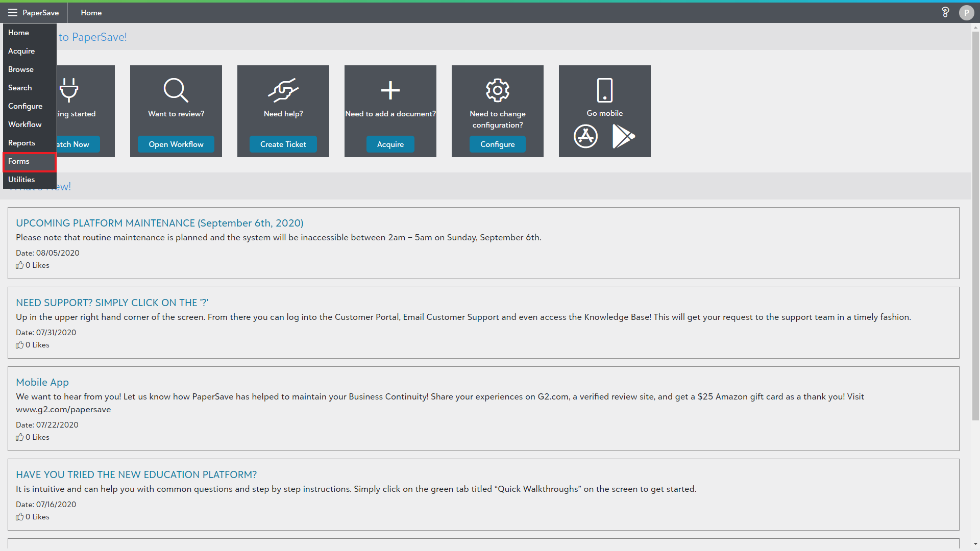Click the magnifier icon on review tile
980x551 pixels.
coord(176,90)
